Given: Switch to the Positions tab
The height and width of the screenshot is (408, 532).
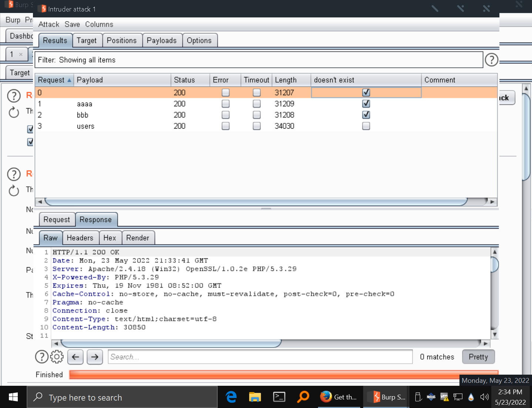Looking at the screenshot, I should click(x=122, y=40).
